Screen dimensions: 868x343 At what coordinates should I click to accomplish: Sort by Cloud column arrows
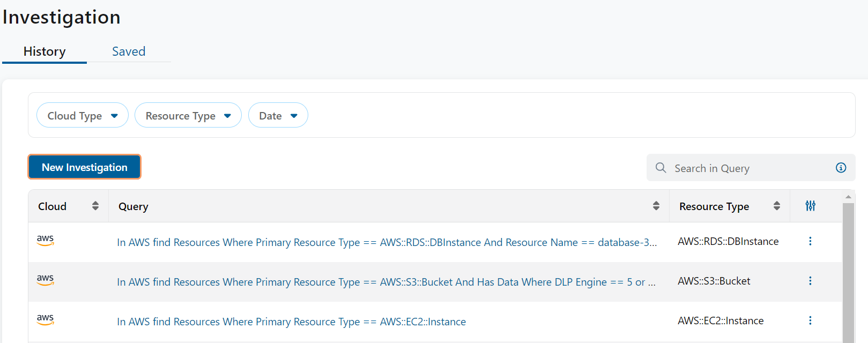point(95,206)
